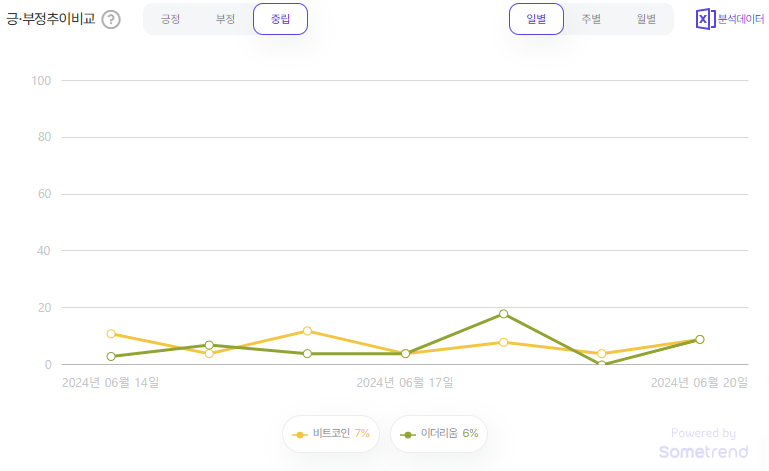Screen dimensions: 769x471
Task: Click the yellow 비트코인 legend marker
Action: 300,435
